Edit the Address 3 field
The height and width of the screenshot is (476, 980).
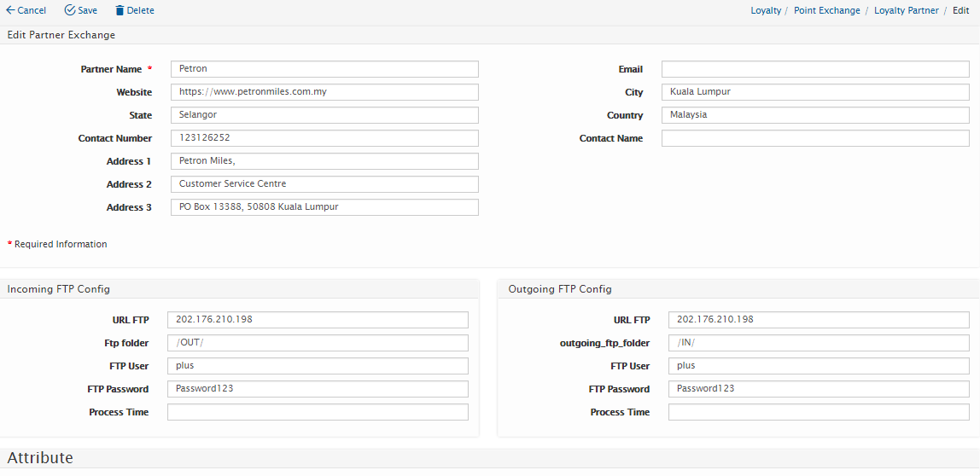pos(324,207)
